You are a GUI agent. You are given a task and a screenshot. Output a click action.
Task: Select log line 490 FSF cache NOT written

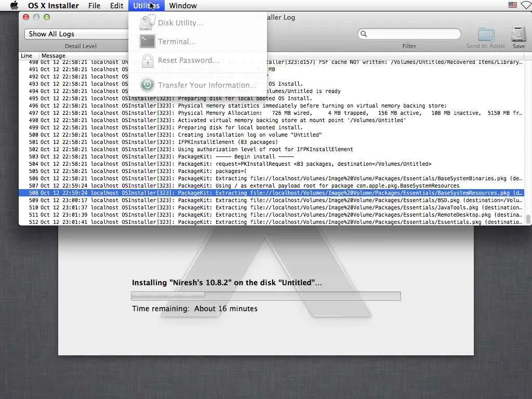click(271, 62)
